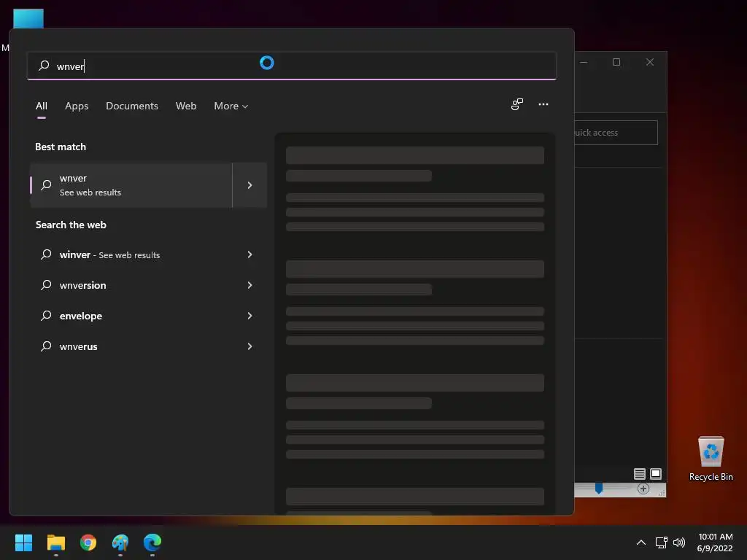This screenshot has width=747, height=560.
Task: Click the wnver search text field
Action: point(292,66)
